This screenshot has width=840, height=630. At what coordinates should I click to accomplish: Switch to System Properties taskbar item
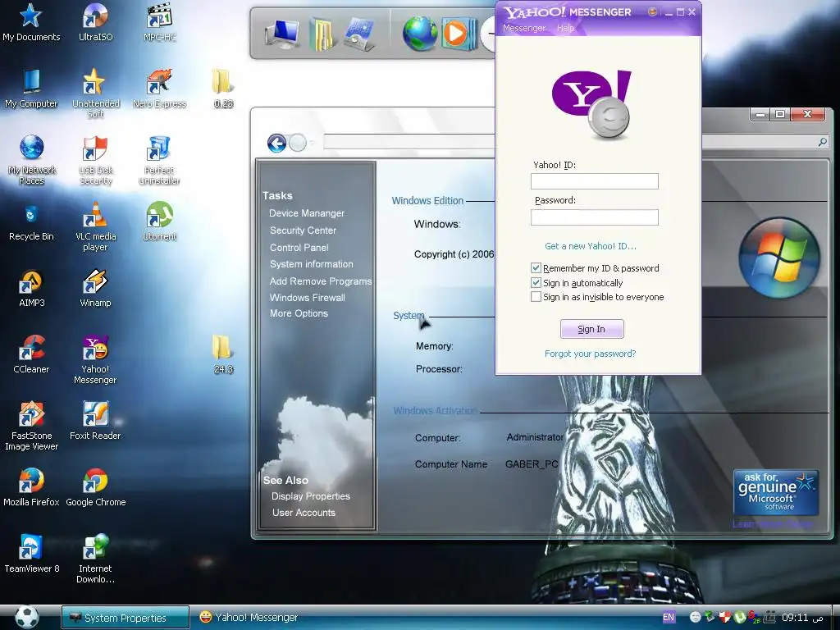coord(126,618)
